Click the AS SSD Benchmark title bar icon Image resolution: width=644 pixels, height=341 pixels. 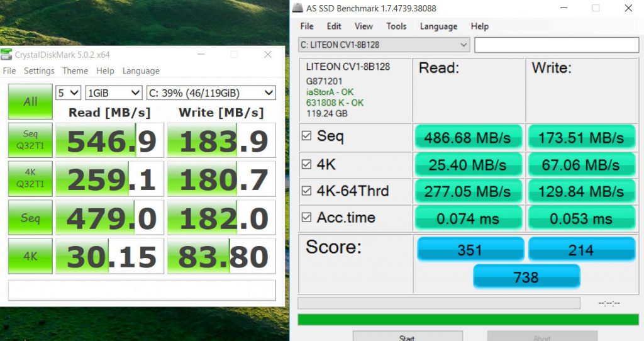tap(297, 8)
